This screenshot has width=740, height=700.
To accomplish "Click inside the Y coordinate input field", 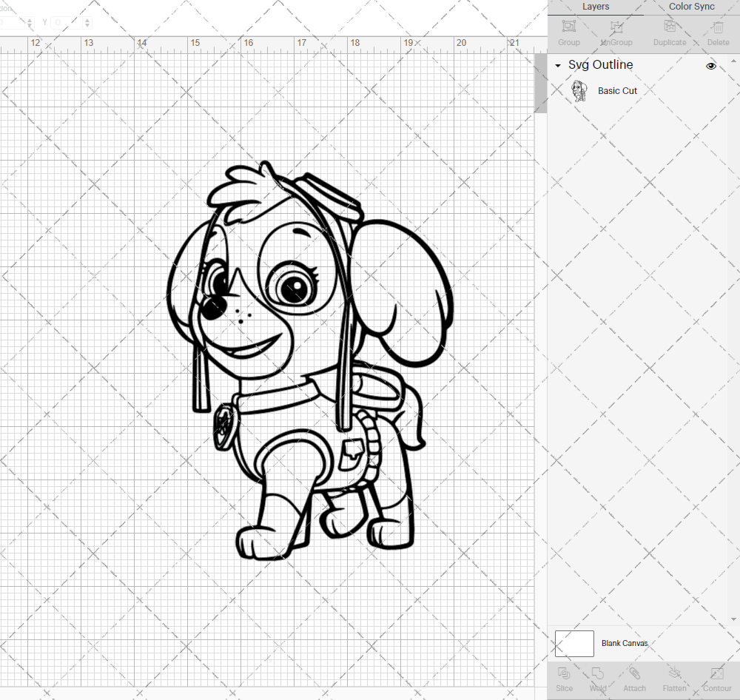I will click(67, 22).
